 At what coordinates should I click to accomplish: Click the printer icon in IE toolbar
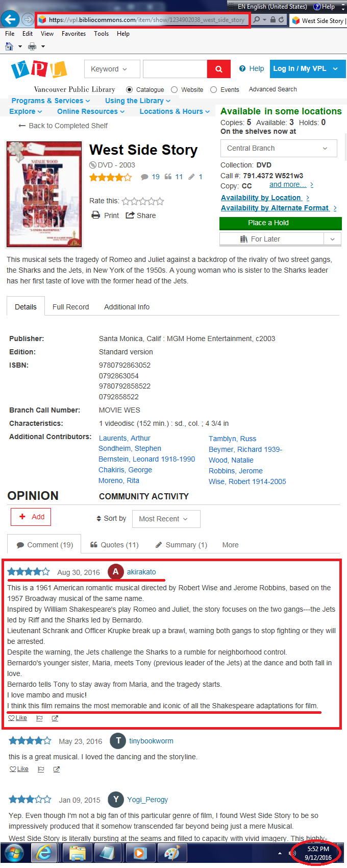[x=32, y=46]
